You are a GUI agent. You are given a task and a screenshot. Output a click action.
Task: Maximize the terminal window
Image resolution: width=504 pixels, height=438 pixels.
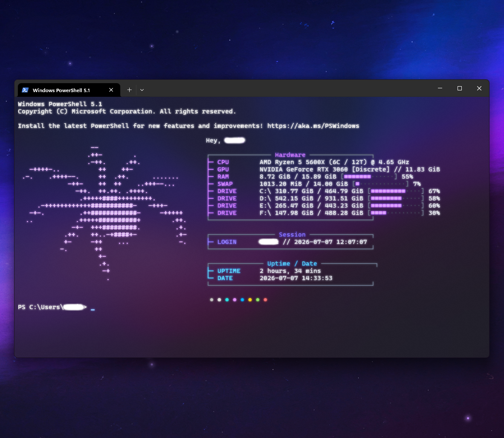click(460, 88)
